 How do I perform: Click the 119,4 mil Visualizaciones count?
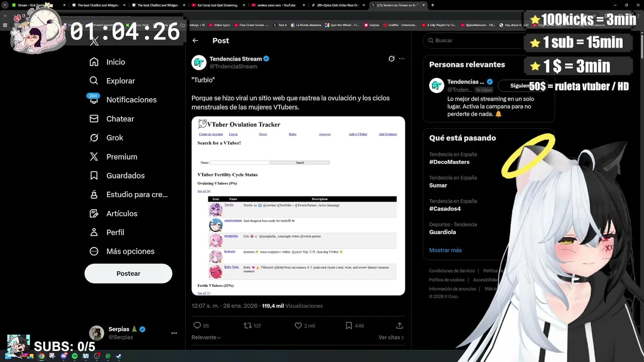292,306
